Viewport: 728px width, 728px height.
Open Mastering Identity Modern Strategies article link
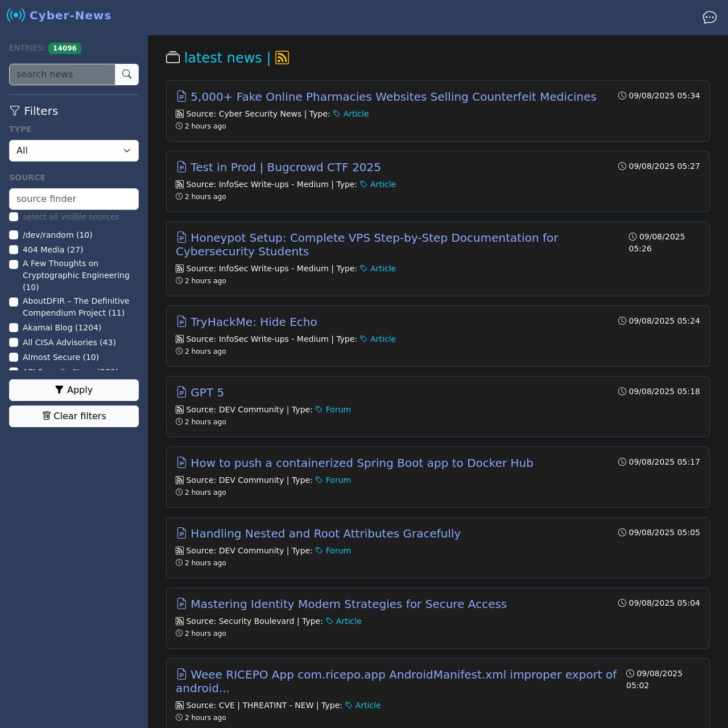(348, 604)
